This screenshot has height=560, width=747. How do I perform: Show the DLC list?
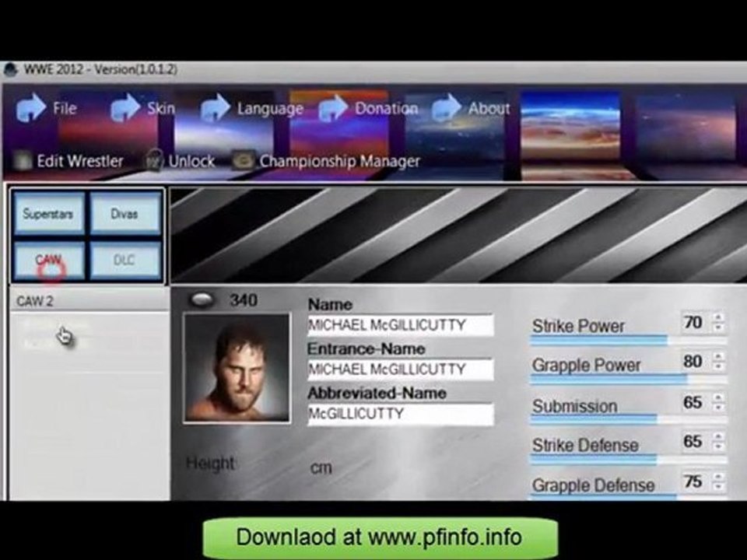(x=125, y=260)
